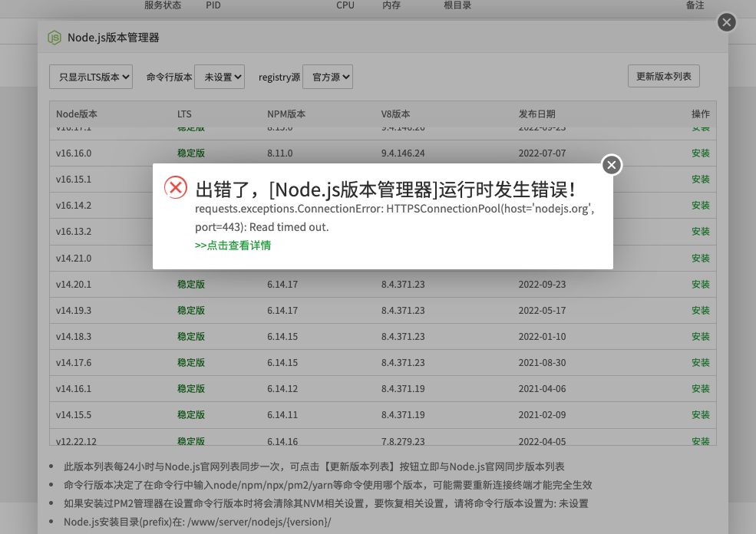
Task: Click V8 version 9.4.146.24 cell
Action: 403,153
